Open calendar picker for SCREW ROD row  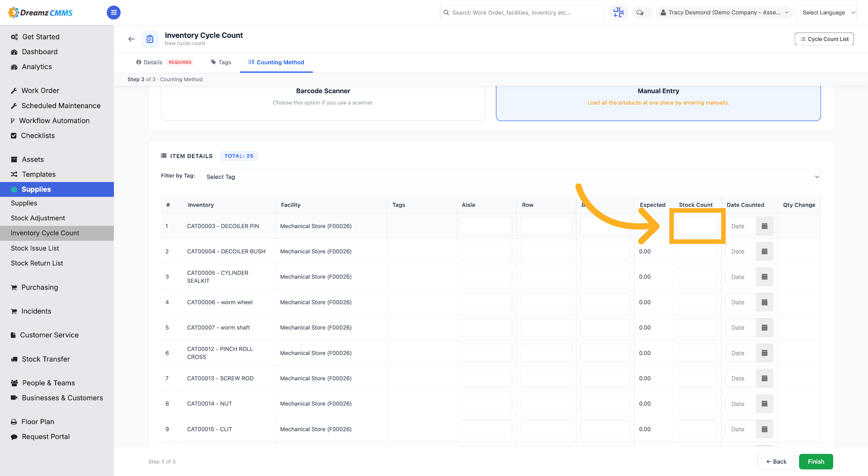(764, 378)
